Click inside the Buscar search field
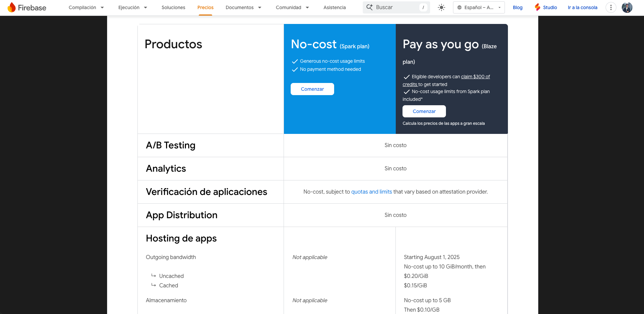The image size is (644, 314). tap(394, 7)
